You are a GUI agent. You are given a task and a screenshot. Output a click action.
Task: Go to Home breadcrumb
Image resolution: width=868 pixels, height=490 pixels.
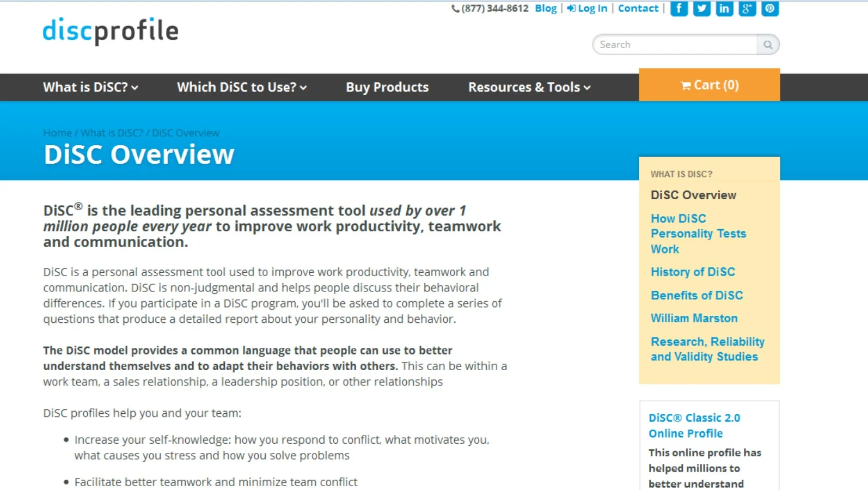[x=57, y=133]
